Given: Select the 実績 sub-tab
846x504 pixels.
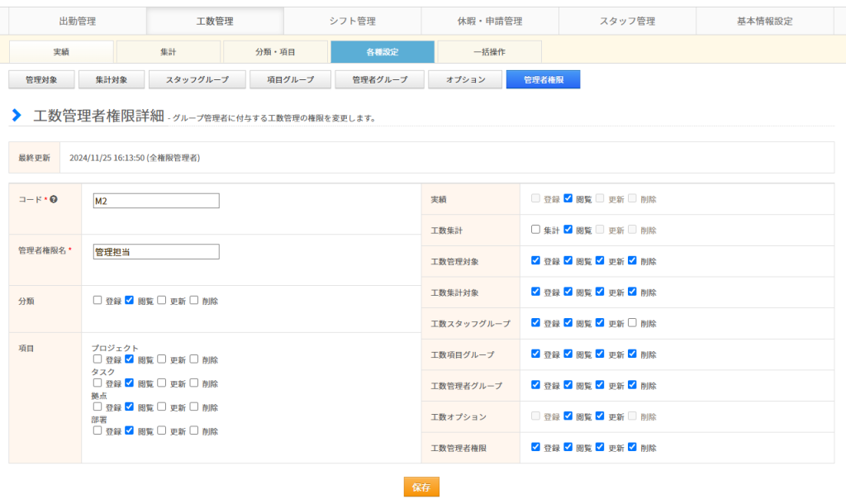Looking at the screenshot, I should [x=61, y=52].
